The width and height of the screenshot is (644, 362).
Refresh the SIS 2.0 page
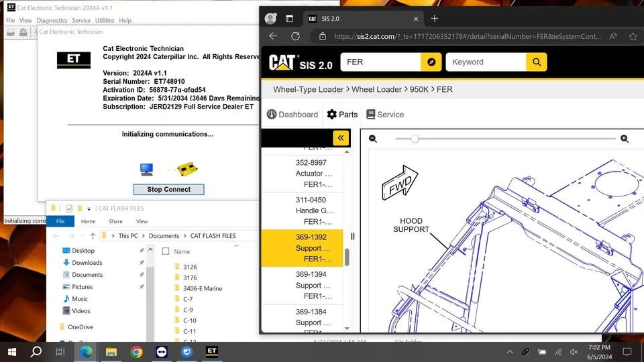[x=295, y=36]
